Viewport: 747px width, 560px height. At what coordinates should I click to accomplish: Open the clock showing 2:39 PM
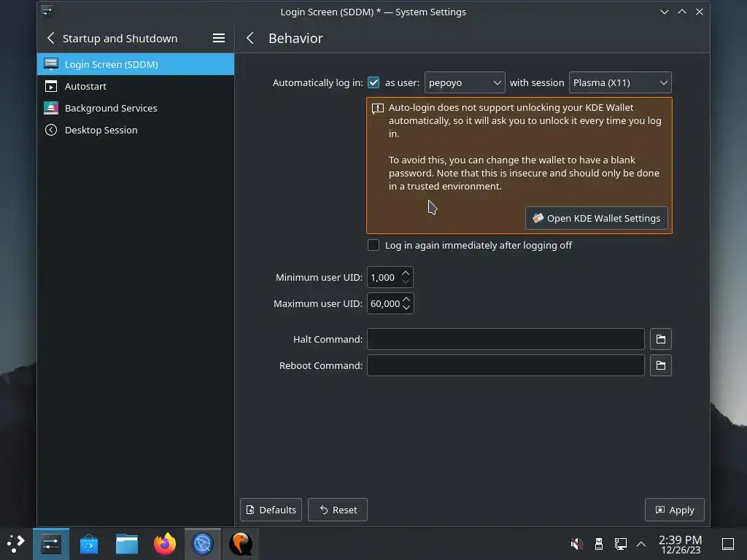[x=681, y=544]
